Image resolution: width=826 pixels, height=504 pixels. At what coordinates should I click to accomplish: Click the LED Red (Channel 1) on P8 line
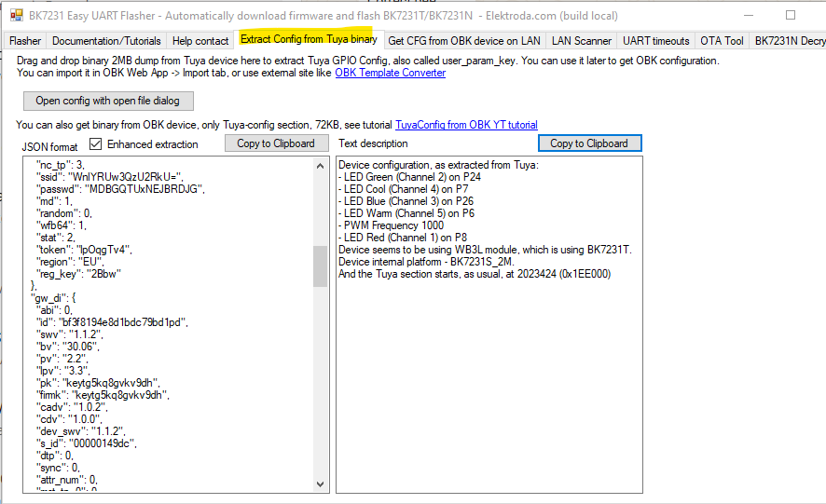click(x=403, y=238)
